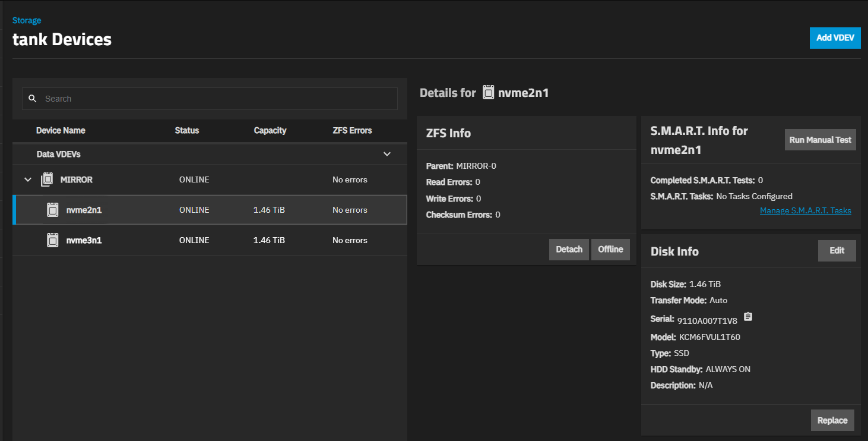Click the nvme3n1 disk icon in list

pos(53,240)
